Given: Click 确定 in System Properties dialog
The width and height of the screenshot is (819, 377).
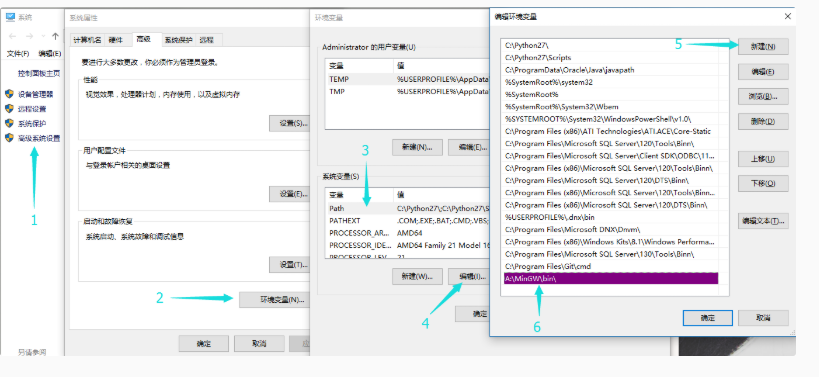Looking at the screenshot, I should (x=204, y=344).
